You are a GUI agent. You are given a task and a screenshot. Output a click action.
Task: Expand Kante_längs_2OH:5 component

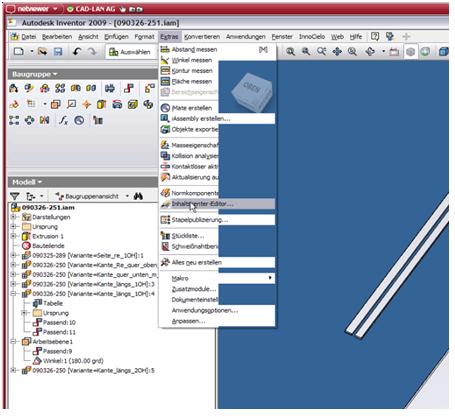pyautogui.click(x=13, y=370)
